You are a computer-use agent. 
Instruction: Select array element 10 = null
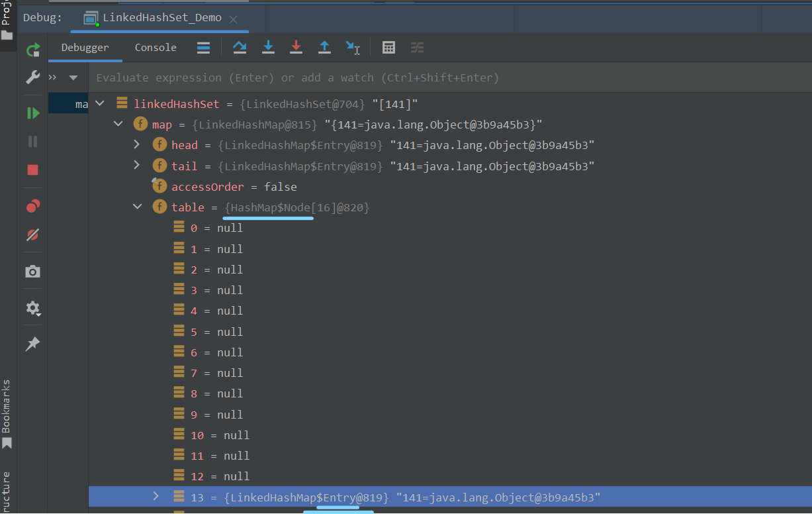[450, 435]
